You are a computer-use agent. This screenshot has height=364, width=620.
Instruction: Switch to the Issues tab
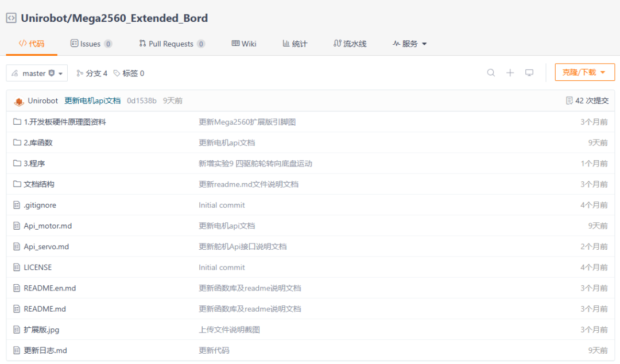[91, 44]
